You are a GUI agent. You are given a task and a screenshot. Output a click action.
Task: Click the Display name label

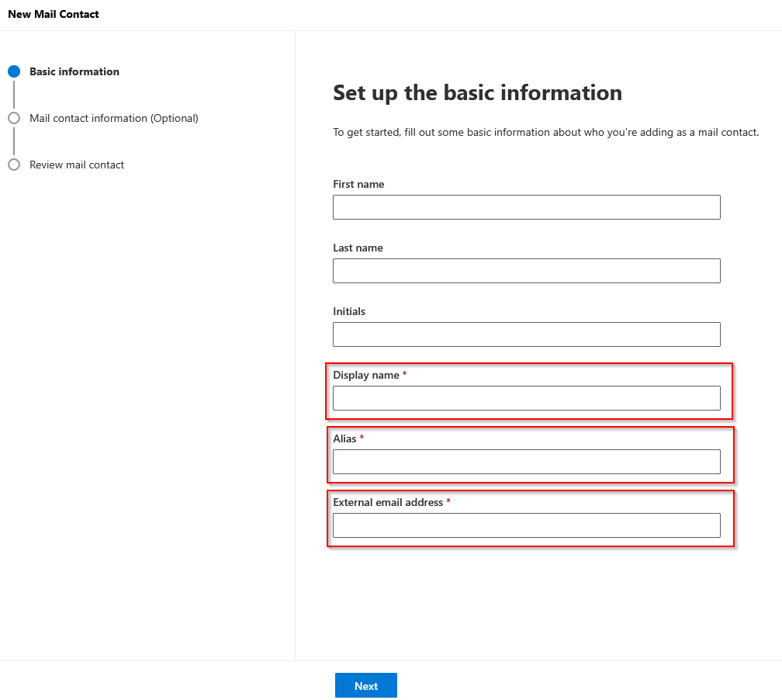366,375
